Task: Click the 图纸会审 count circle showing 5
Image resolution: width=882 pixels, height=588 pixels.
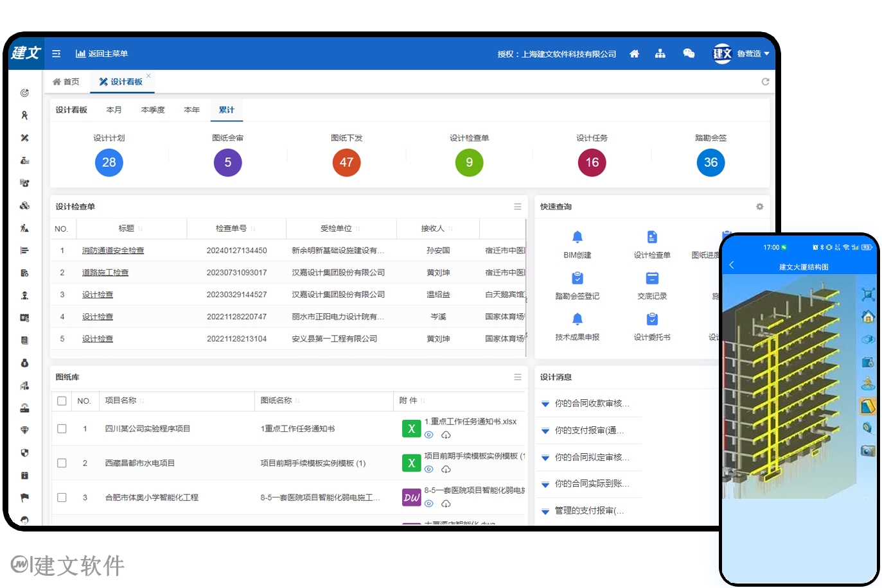Action: click(227, 162)
